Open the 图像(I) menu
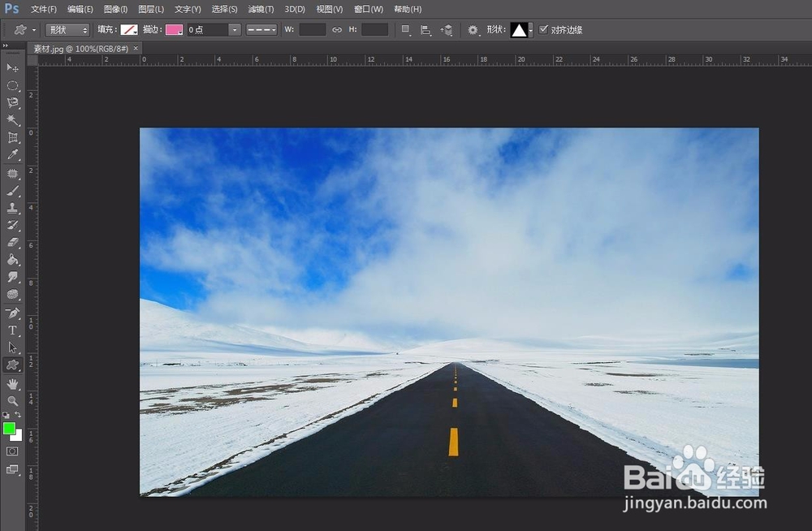812x531 pixels. pos(115,9)
